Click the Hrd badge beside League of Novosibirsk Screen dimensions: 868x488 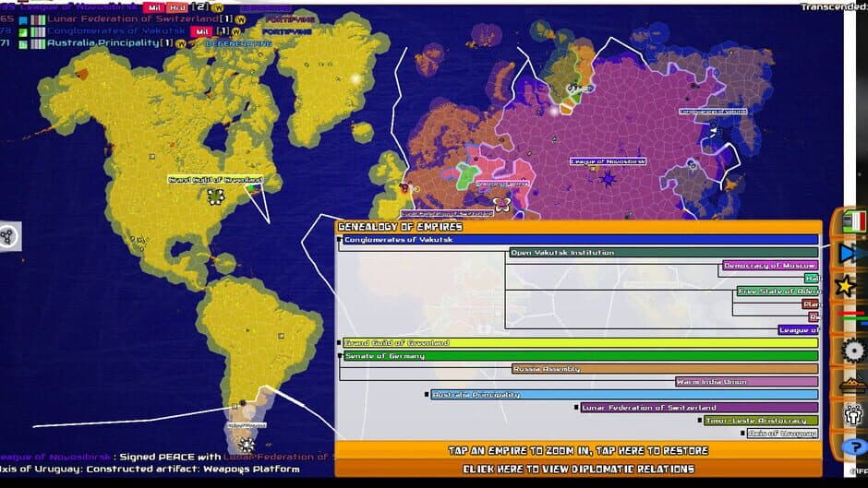[177, 7]
